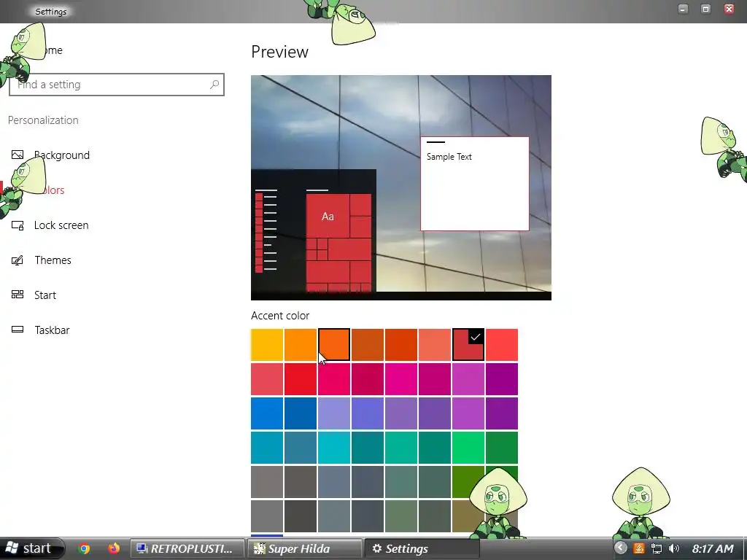This screenshot has height=560, width=747.
Task: Select the bright green accent swatch, seventh in the teal row
Action: tap(468, 448)
